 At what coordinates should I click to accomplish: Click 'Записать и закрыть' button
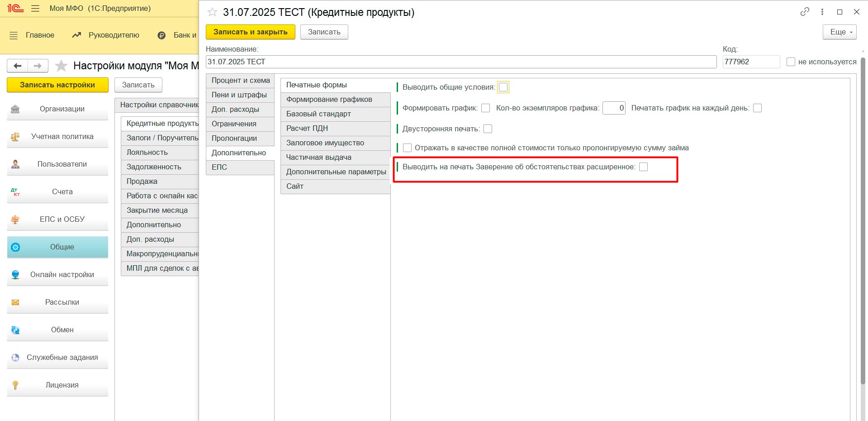point(251,32)
